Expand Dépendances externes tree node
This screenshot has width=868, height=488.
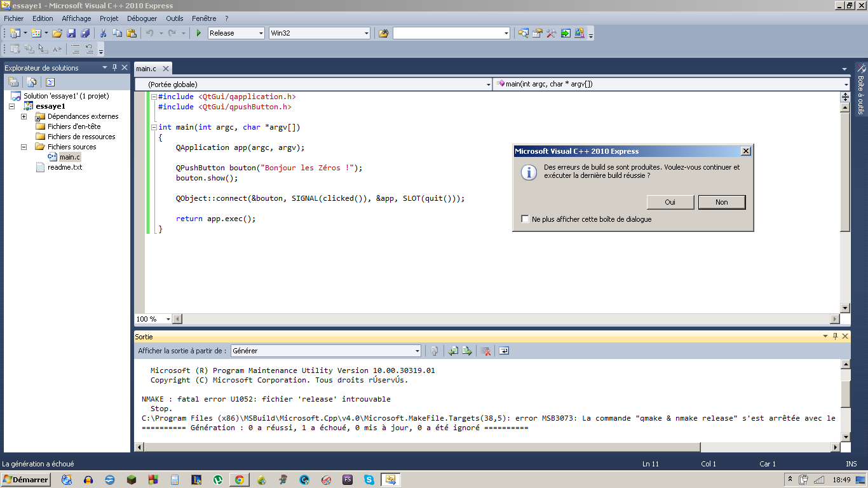tap(24, 116)
